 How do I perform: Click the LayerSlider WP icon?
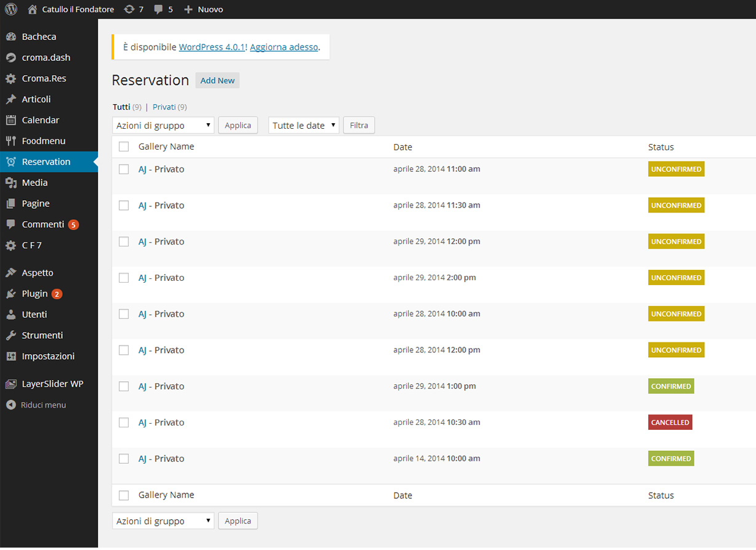click(10, 384)
